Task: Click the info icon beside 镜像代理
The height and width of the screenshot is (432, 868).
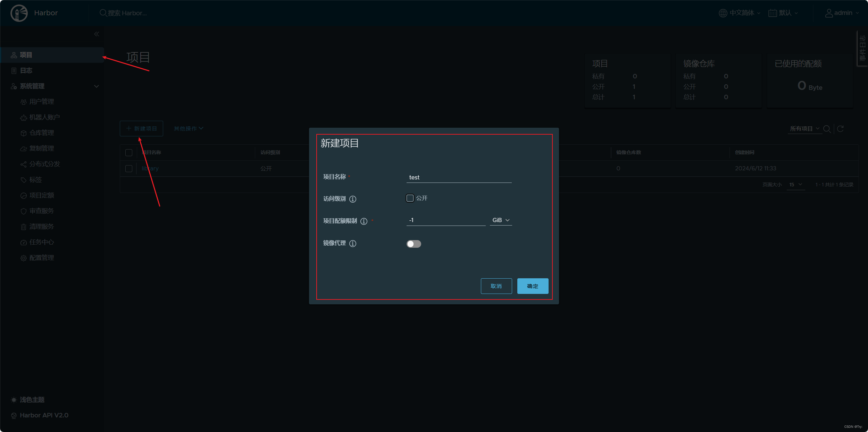Action: [353, 244]
